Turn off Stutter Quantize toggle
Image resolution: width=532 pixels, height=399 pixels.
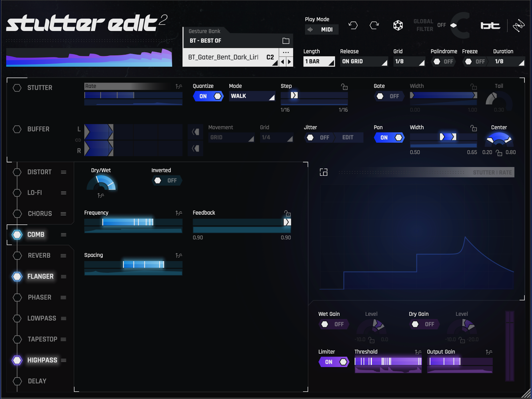[208, 96]
